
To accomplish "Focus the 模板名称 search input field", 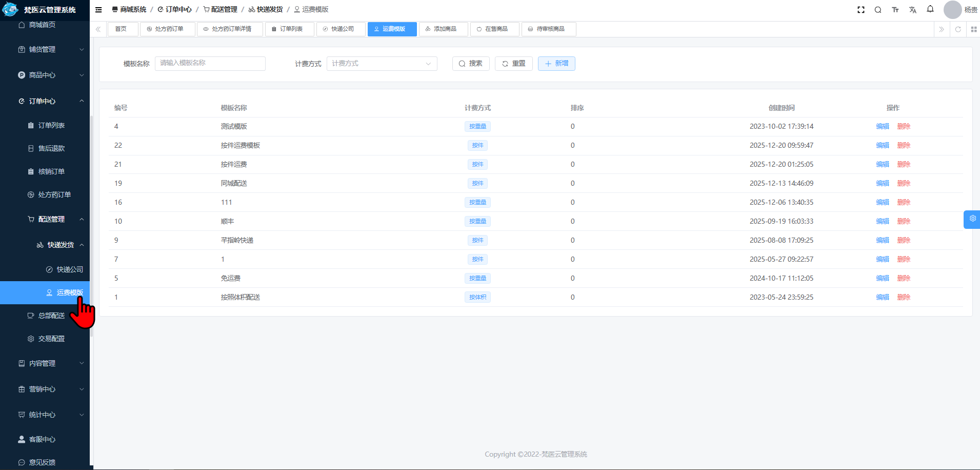I will 210,64.
